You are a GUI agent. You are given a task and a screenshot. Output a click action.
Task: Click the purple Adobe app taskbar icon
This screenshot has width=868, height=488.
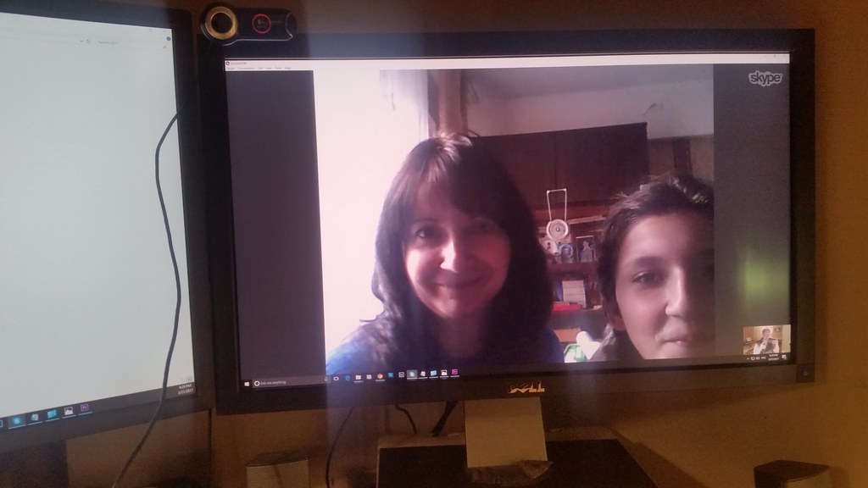[454, 373]
